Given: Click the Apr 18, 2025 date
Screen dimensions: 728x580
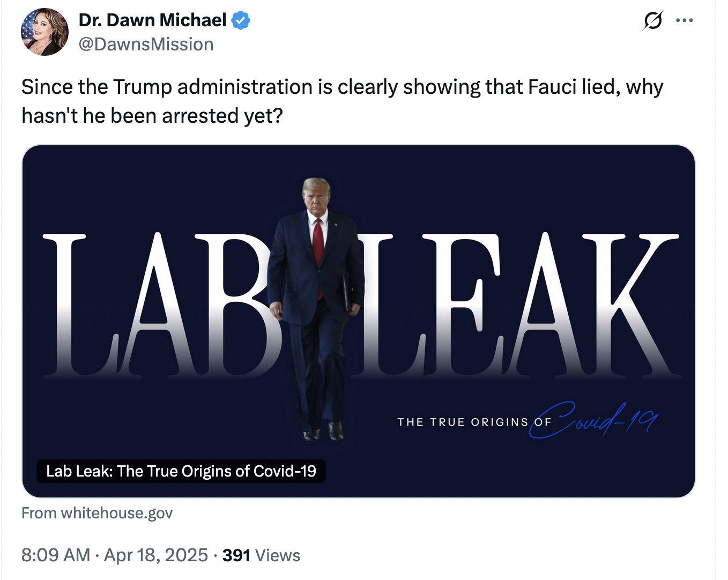Looking at the screenshot, I should click(x=155, y=555).
